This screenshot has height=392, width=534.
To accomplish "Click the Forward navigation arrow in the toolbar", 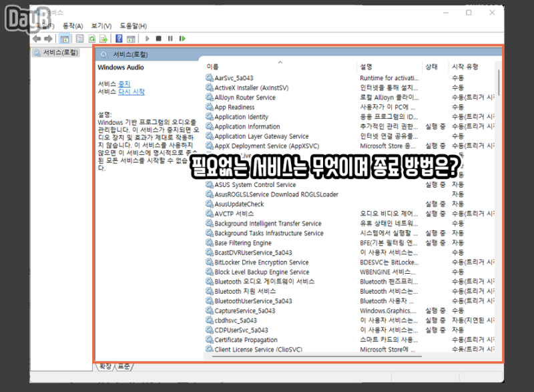I will click(x=48, y=39).
